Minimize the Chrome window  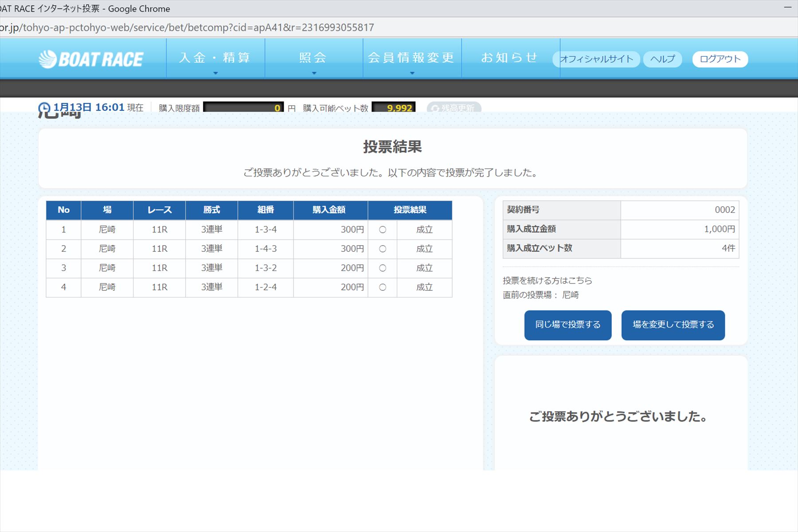[x=788, y=8]
